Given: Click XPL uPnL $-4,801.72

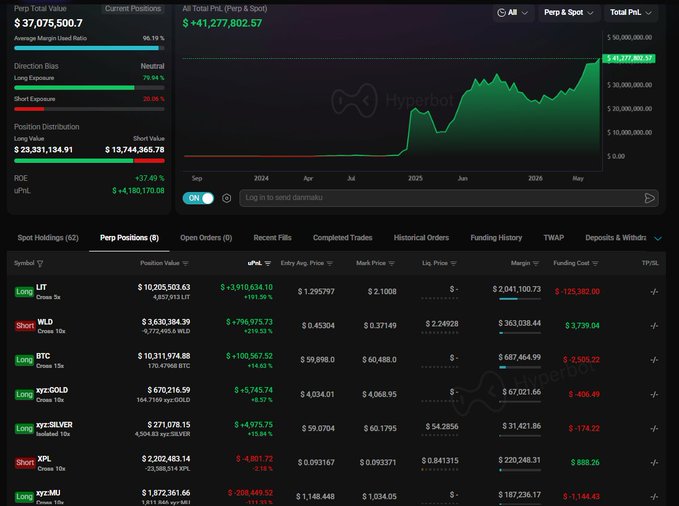Looking at the screenshot, I should [254, 458].
